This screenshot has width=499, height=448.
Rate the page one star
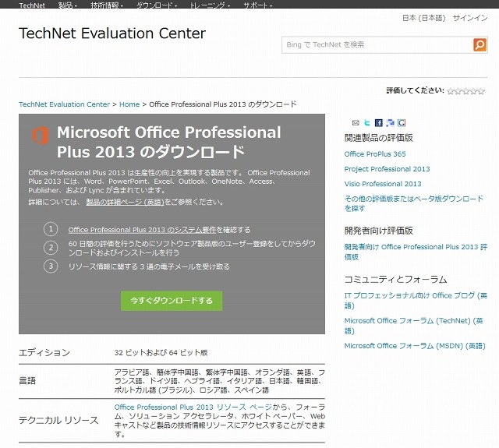[x=451, y=91]
